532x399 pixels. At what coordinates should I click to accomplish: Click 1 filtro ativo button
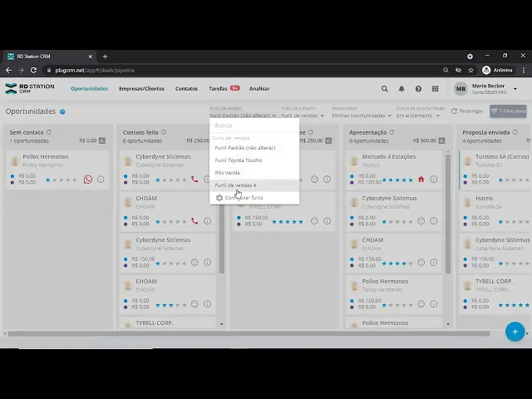tap(508, 111)
